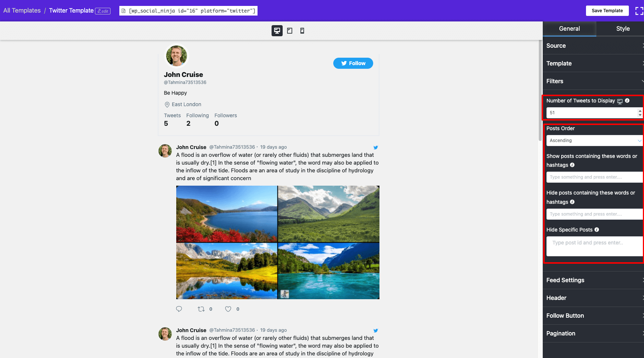Switch to the General tab
The image size is (644, 358).
tap(569, 28)
